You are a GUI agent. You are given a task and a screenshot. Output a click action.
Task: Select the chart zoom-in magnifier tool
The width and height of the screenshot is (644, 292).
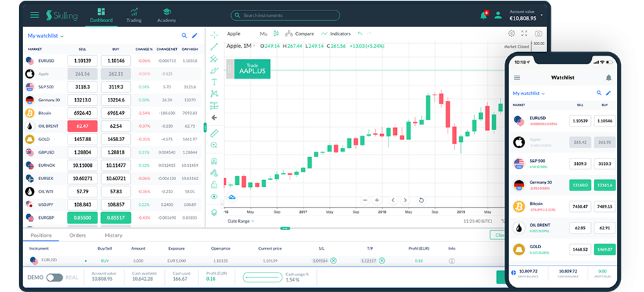click(214, 145)
